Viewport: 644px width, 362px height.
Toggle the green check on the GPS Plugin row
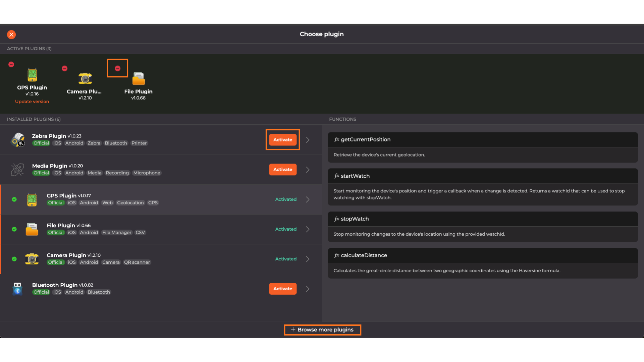[x=14, y=199]
